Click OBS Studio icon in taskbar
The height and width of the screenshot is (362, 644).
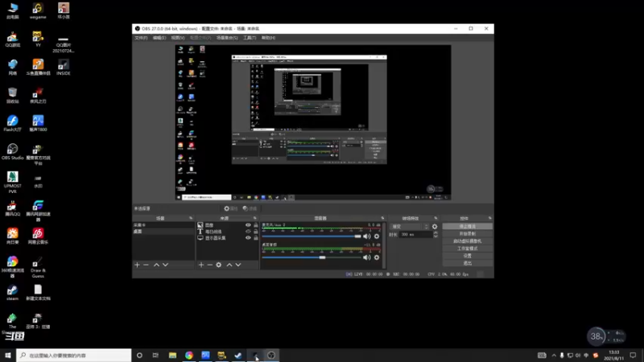pyautogui.click(x=271, y=356)
